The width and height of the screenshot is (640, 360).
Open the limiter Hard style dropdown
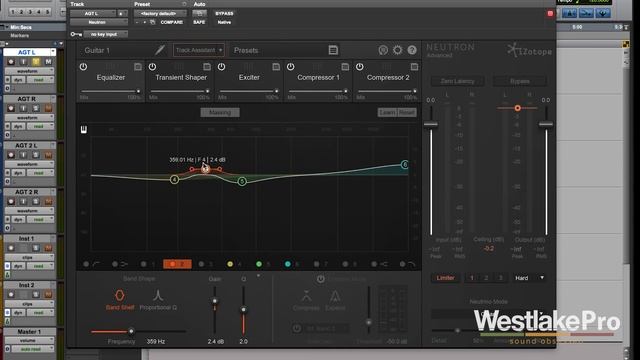click(x=529, y=278)
